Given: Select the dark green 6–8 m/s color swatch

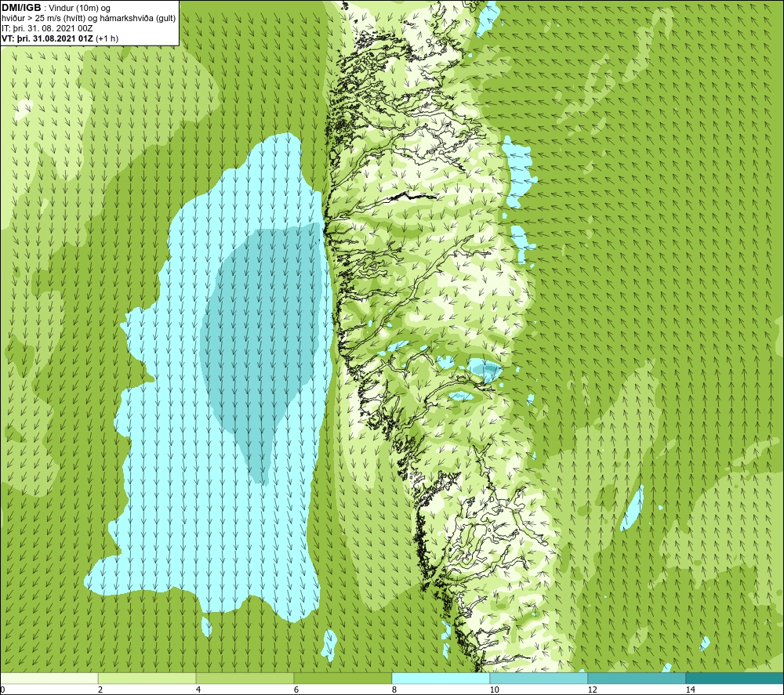Looking at the screenshot, I should [343, 678].
